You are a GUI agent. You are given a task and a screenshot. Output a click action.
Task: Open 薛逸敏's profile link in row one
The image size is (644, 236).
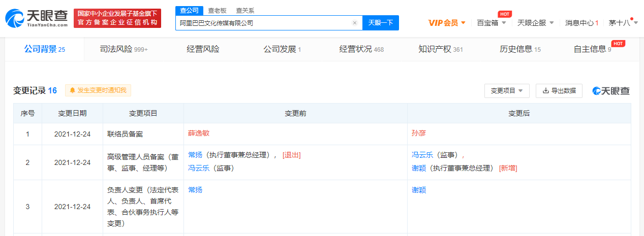pos(199,133)
